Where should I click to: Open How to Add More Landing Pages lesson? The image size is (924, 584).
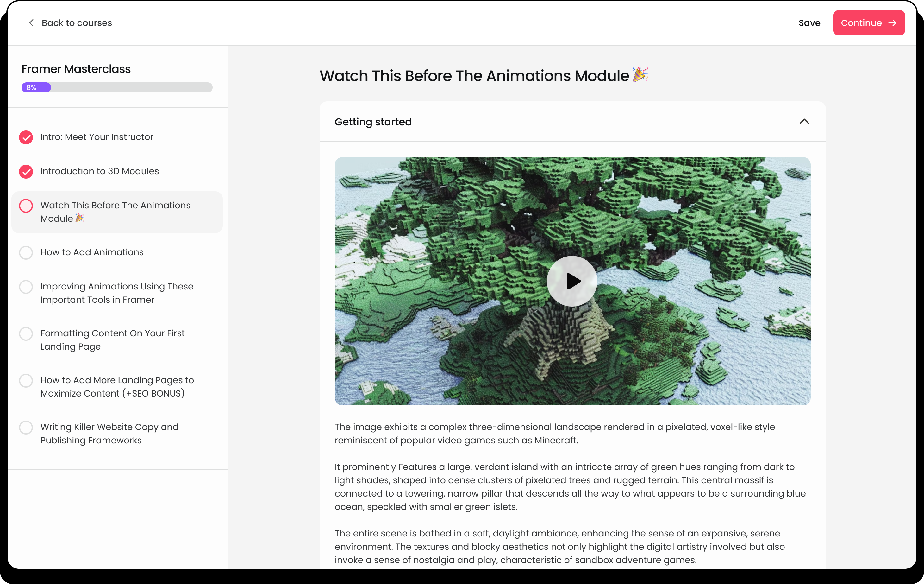click(117, 387)
